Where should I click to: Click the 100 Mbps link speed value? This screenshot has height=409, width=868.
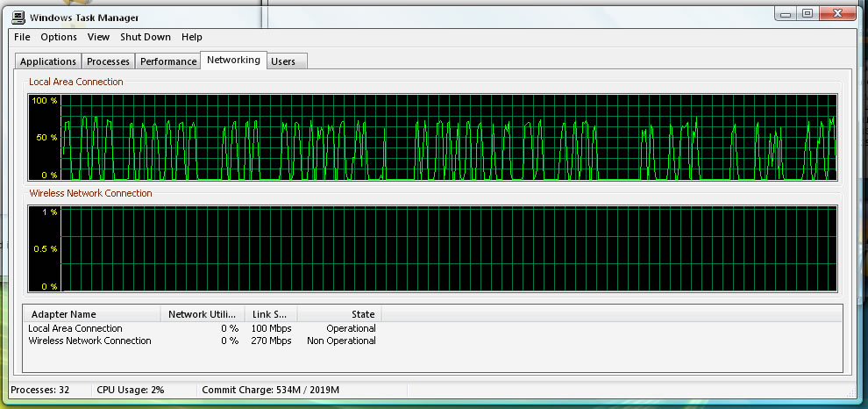(271, 328)
